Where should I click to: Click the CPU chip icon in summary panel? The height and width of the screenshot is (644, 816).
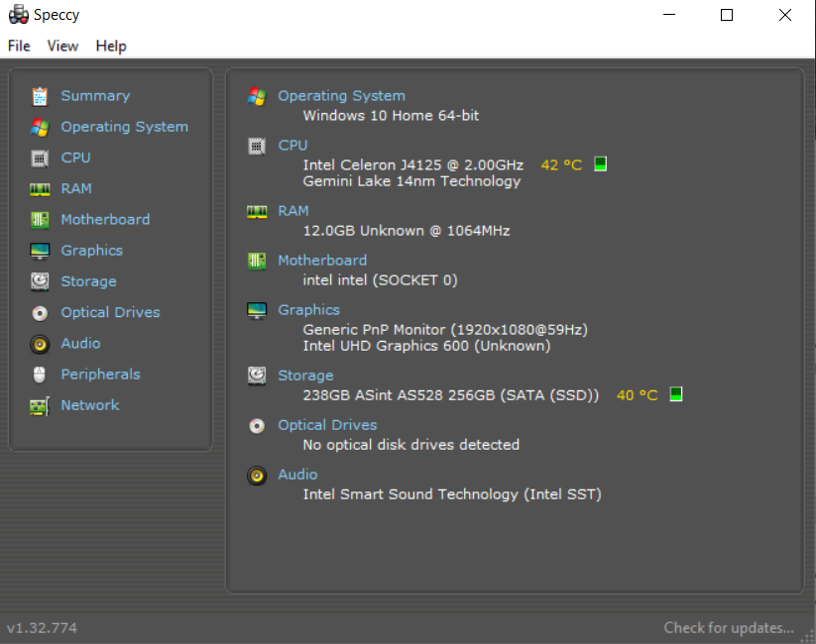click(257, 147)
